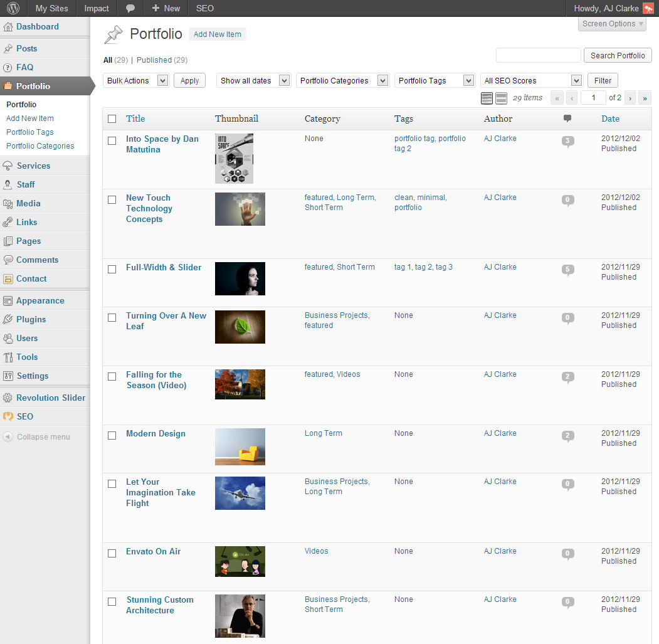Switch to excerpt view icon

[x=501, y=98]
